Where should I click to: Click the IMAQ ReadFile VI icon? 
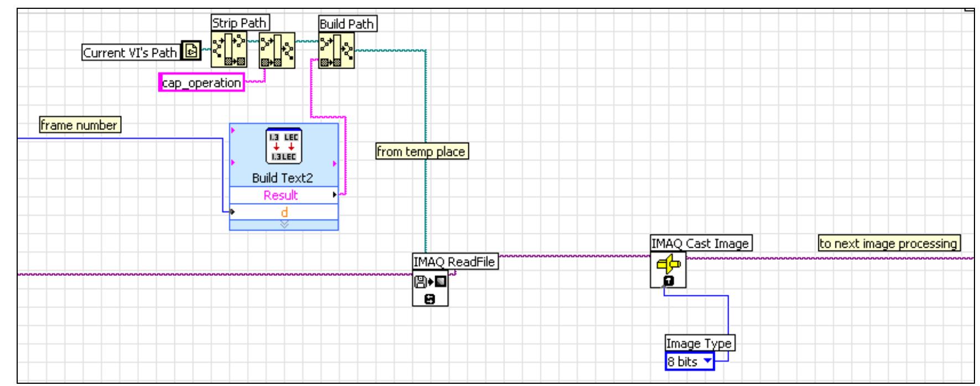[x=430, y=288]
